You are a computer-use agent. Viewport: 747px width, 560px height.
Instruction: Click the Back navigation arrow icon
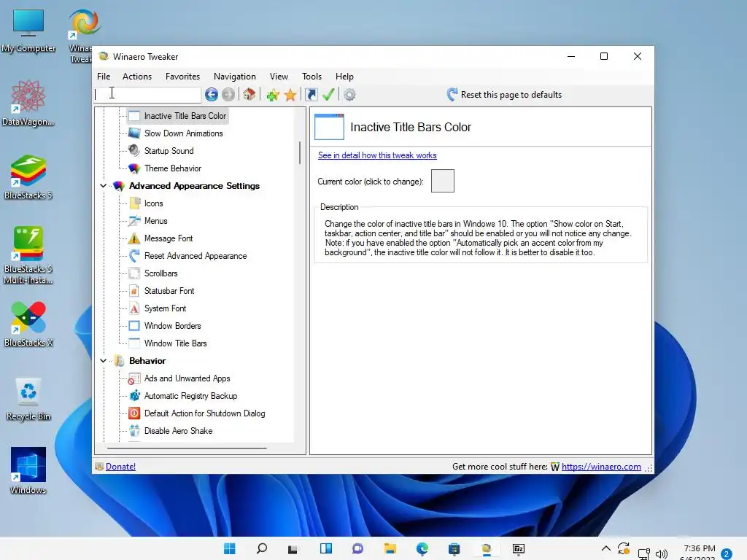point(212,95)
